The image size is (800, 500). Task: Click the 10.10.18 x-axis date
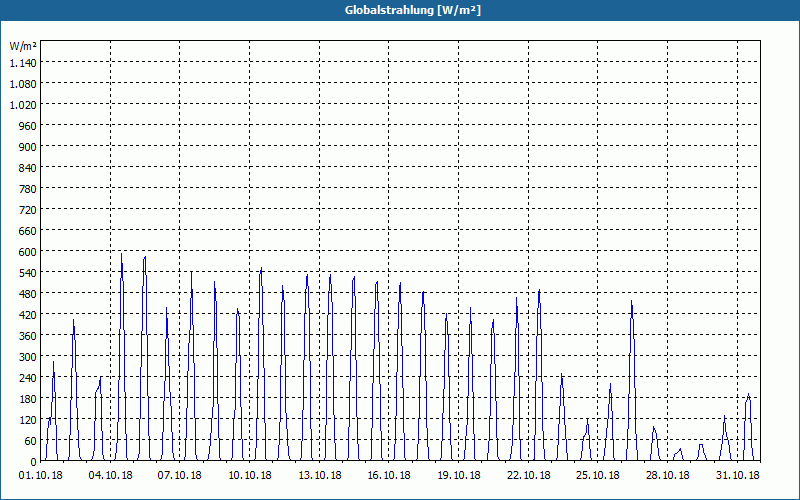[250, 476]
